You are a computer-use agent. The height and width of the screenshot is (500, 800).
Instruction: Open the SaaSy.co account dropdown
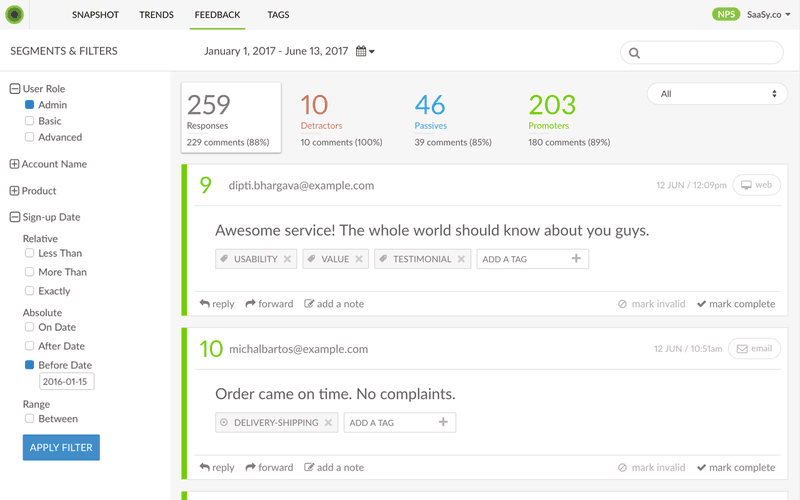(768, 14)
